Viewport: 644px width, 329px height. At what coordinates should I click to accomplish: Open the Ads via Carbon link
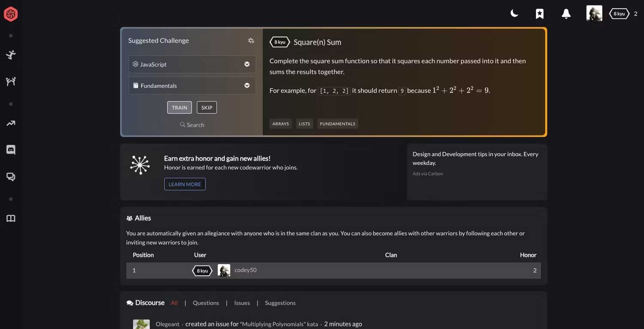point(428,174)
